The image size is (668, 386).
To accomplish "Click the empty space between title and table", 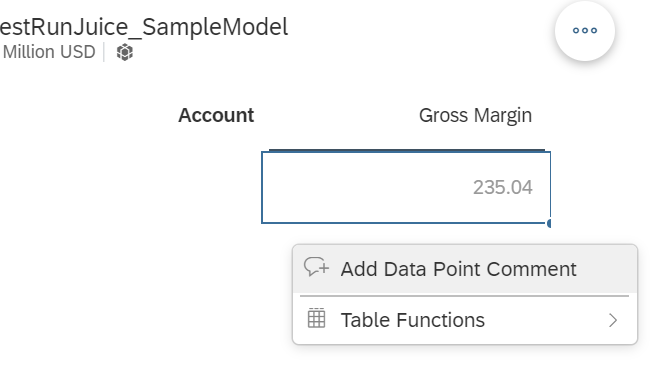I will click(x=298, y=83).
